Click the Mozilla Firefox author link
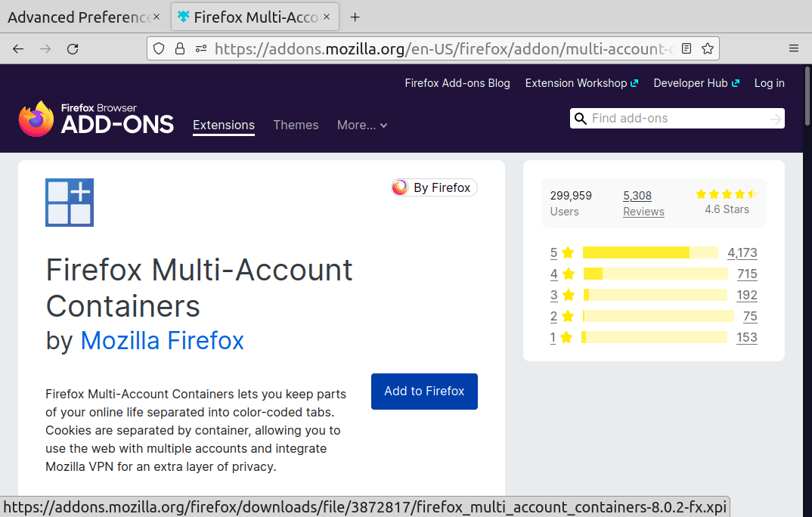Screen dimensions: 812x517 coord(162,341)
